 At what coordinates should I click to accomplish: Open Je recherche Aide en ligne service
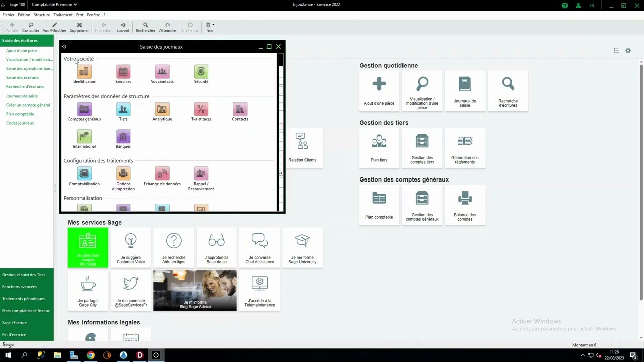tap(174, 248)
